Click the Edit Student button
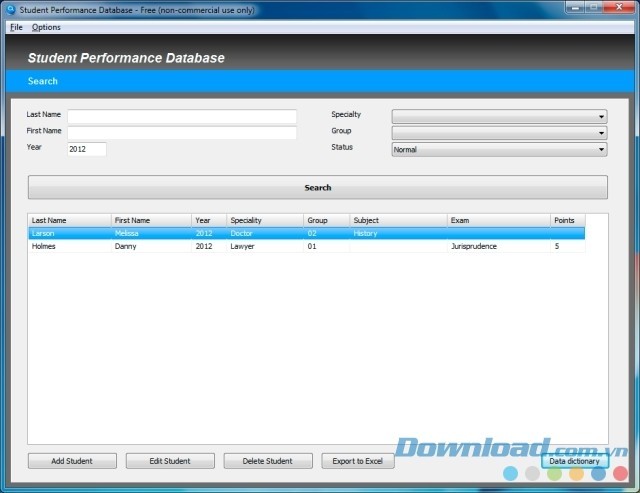This screenshot has height=493, width=640. coord(170,461)
